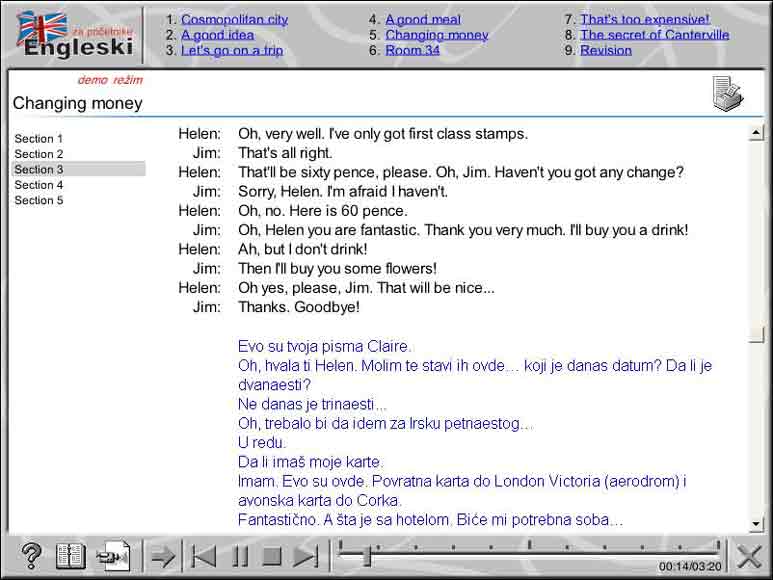Click the 'Changing money' page heading
The width and height of the screenshot is (773, 580).
pos(77,103)
